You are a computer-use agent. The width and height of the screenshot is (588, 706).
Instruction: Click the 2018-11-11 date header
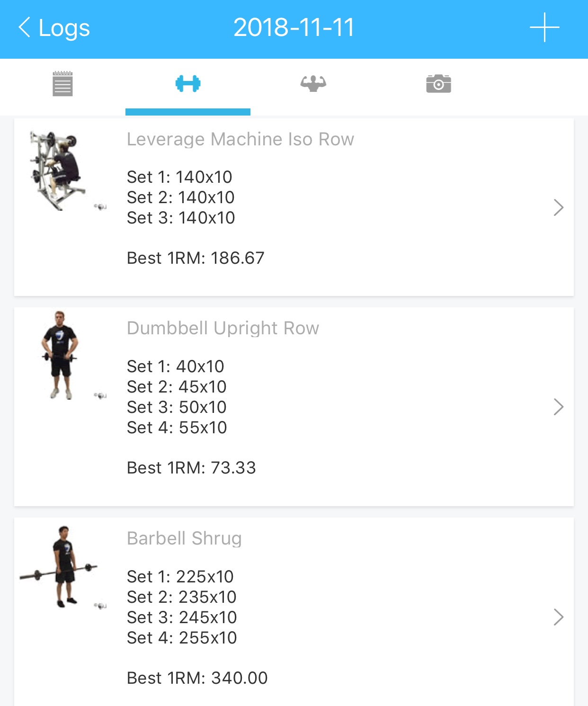click(294, 27)
